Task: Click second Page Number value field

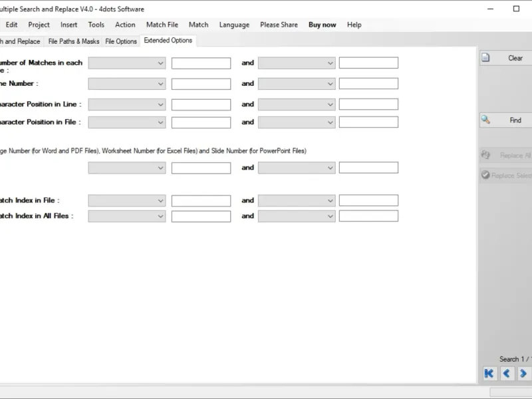Action: (368, 168)
